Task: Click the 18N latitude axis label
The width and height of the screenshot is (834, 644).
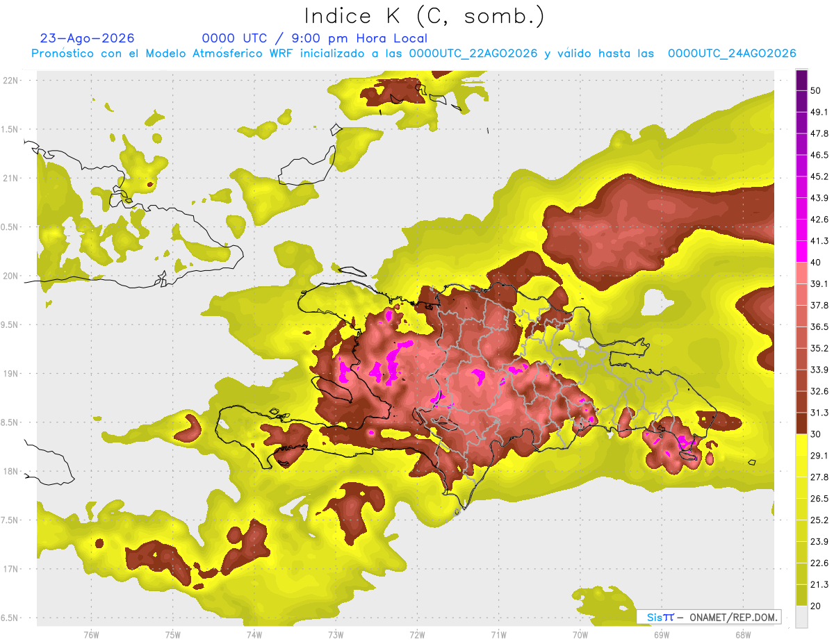Action: [10, 471]
